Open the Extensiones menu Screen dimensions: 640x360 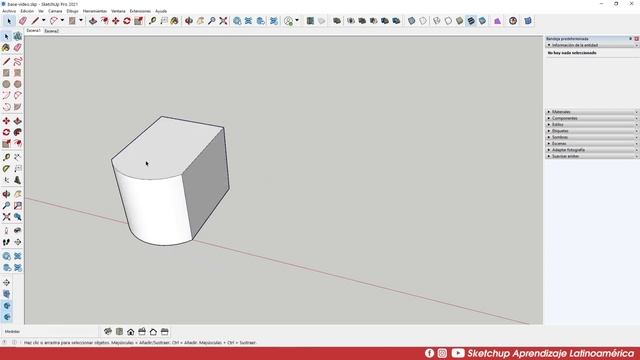click(x=140, y=11)
